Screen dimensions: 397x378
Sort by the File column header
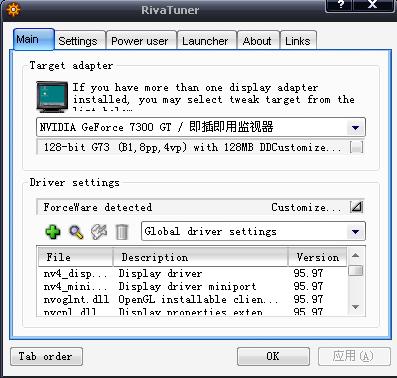76,257
